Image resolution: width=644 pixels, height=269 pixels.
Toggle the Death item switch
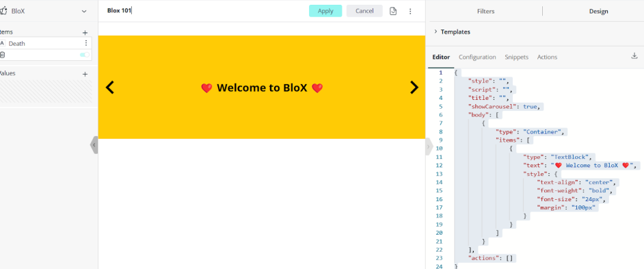[x=85, y=55]
